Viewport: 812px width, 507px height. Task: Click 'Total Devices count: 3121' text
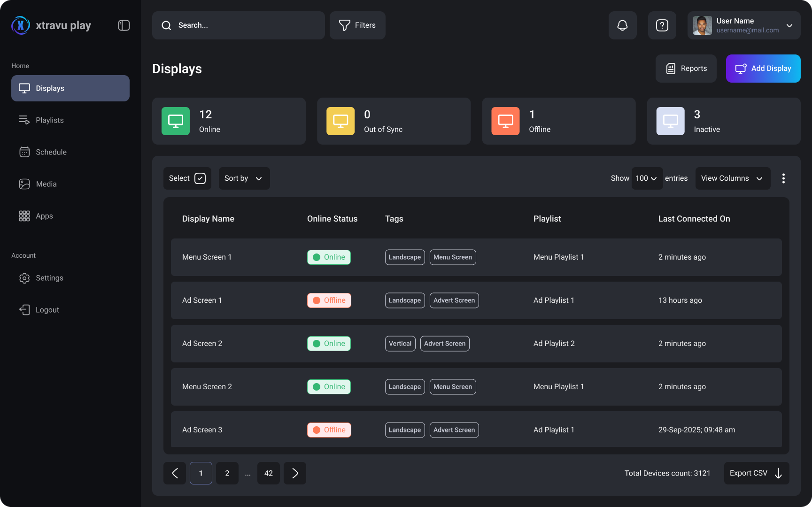667,473
